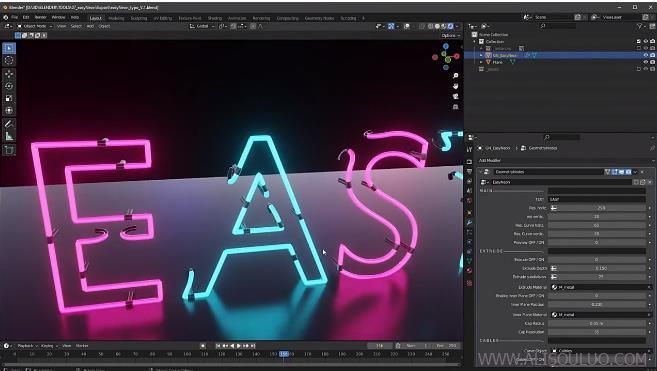Switch to the Geometry Nodes workspace tab
The width and height of the screenshot is (657, 371).
319,18
